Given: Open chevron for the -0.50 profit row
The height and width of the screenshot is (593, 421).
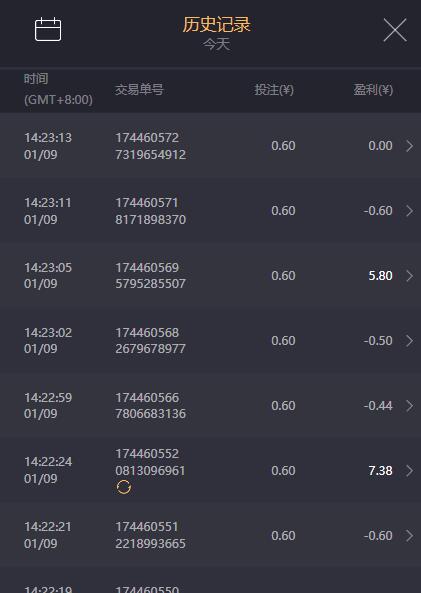Looking at the screenshot, I should [x=409, y=341].
